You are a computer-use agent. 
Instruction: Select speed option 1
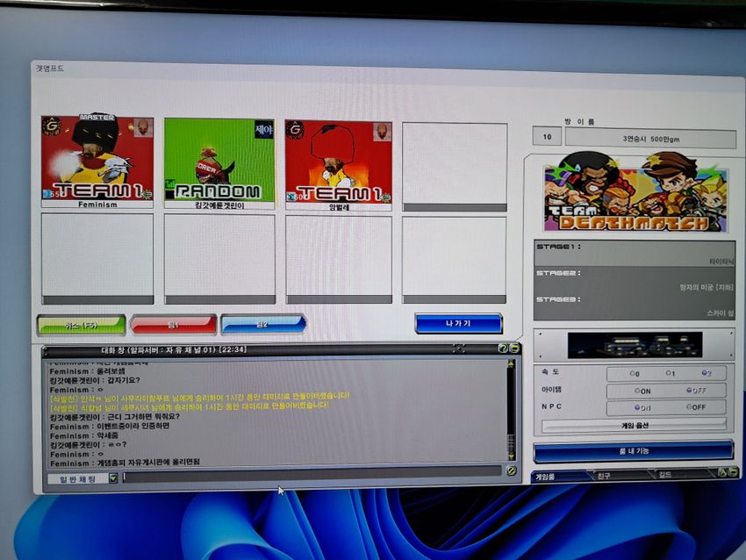pos(671,374)
